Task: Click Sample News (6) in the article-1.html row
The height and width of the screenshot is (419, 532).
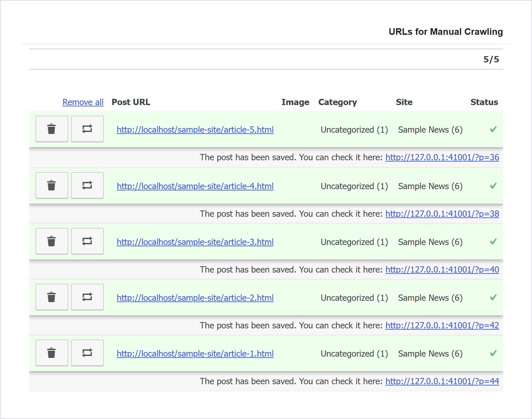Action: point(430,354)
